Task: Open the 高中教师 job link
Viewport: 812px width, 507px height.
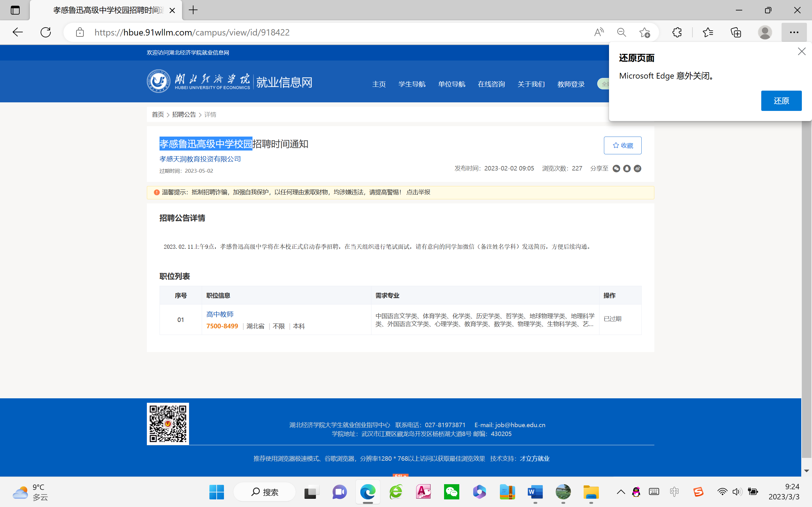Action: pos(220,314)
